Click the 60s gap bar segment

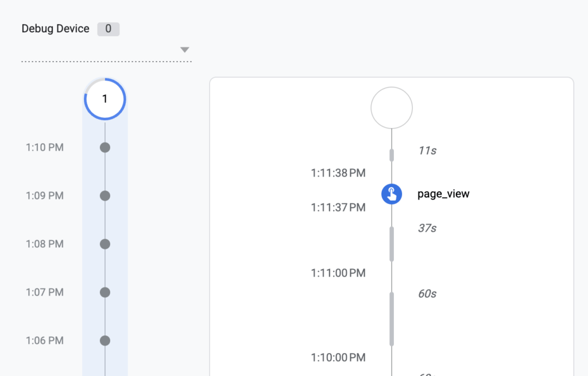pos(392,319)
